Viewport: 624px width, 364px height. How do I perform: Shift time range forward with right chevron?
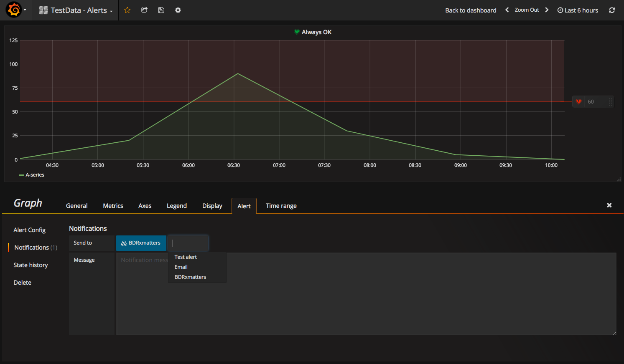pyautogui.click(x=547, y=10)
